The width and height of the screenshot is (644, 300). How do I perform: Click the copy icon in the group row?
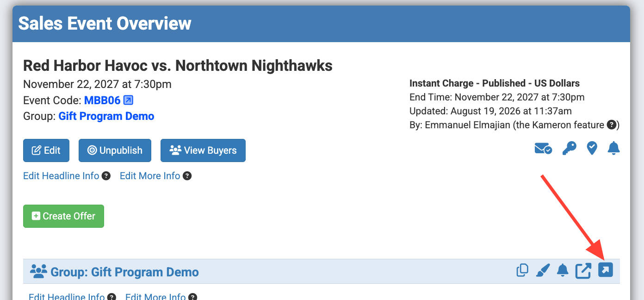click(522, 270)
